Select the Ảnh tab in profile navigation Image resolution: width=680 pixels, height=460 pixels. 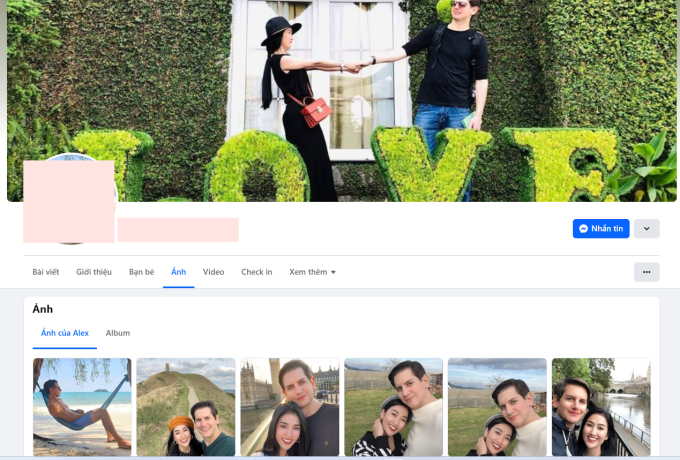(178, 272)
